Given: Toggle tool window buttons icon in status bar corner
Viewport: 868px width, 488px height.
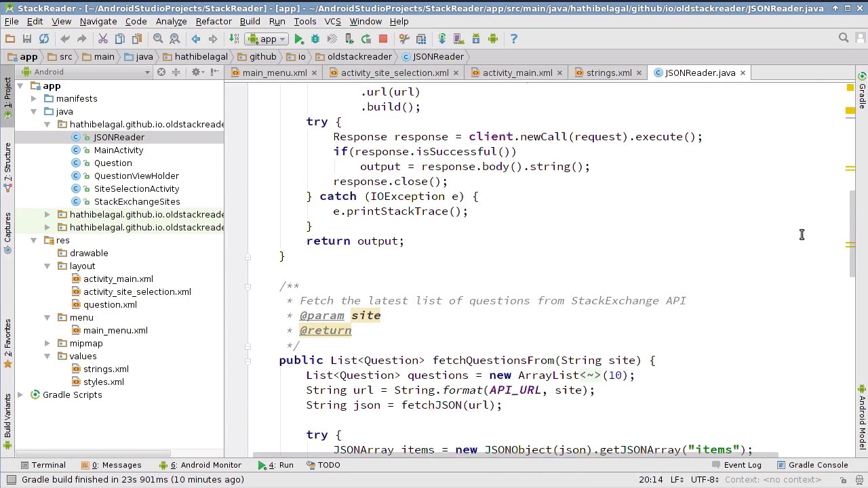Looking at the screenshot, I should click(12, 480).
